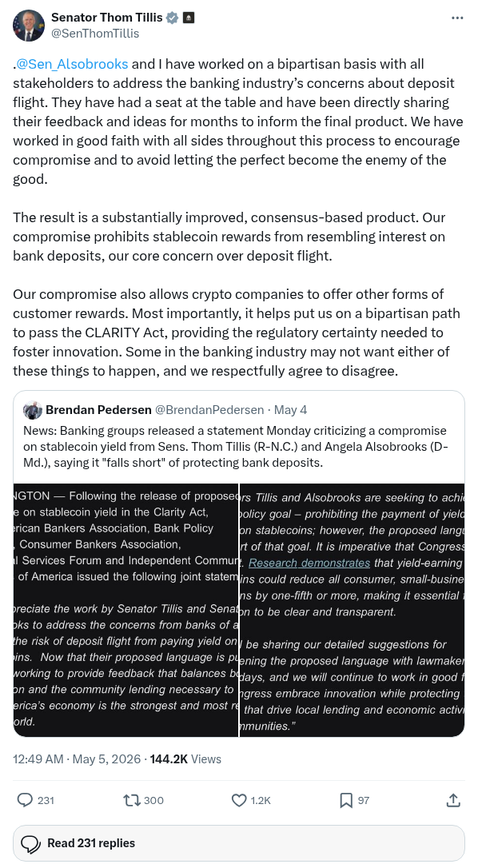Click the reply speech bubble icon
Image resolution: width=478 pixels, height=868 pixels.
click(x=25, y=800)
